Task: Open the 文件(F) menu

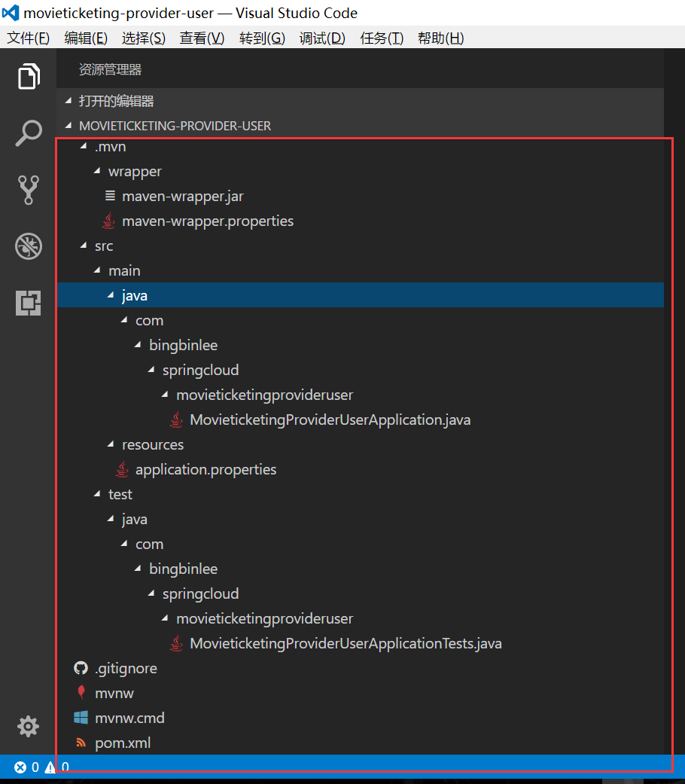Action: click(29, 38)
